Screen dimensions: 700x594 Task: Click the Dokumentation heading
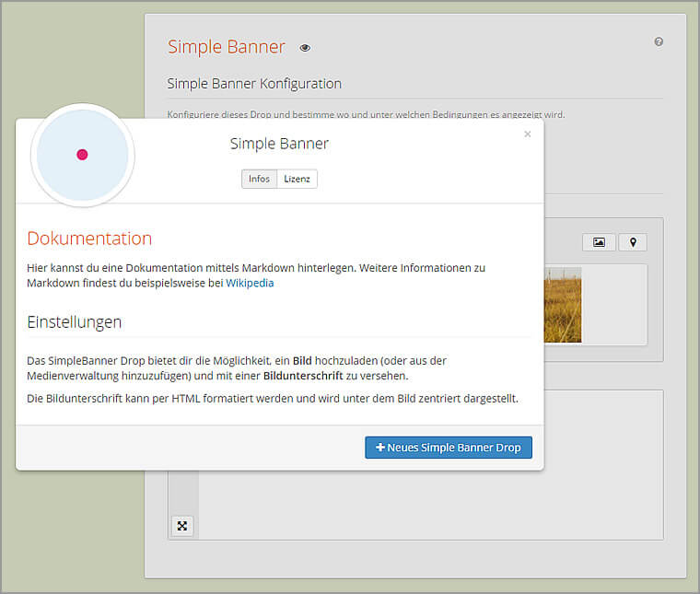(x=89, y=239)
